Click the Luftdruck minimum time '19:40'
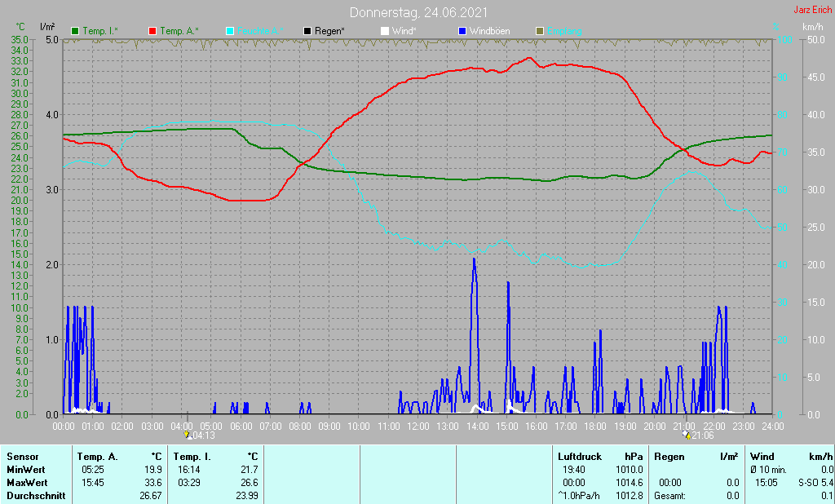This screenshot has height=504, width=835. pyautogui.click(x=573, y=470)
